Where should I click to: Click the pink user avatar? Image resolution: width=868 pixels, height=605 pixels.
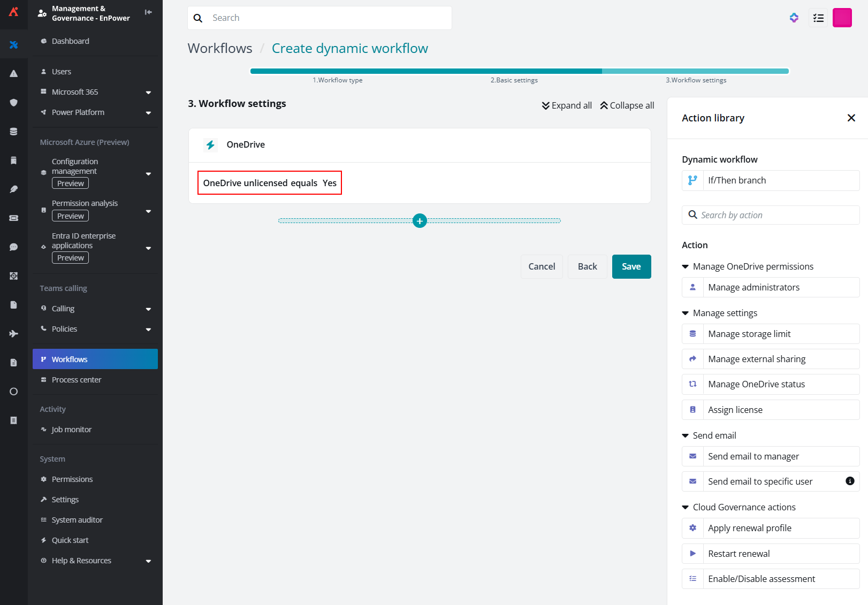(x=842, y=18)
